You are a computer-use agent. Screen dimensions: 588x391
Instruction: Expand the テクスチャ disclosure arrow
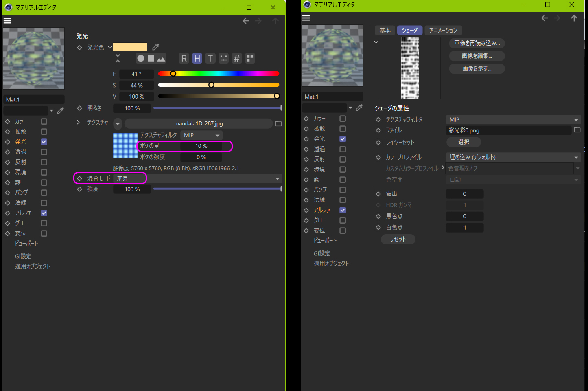(x=79, y=122)
